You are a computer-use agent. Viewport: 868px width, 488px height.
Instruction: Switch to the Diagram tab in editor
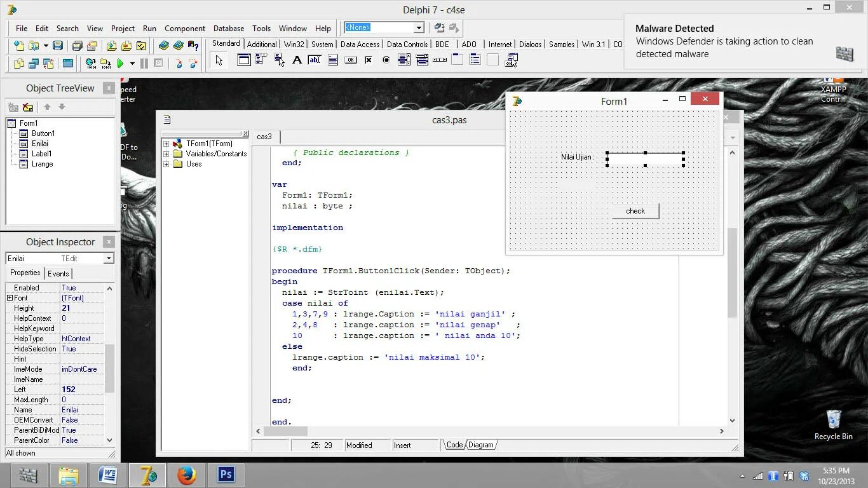tap(480, 445)
